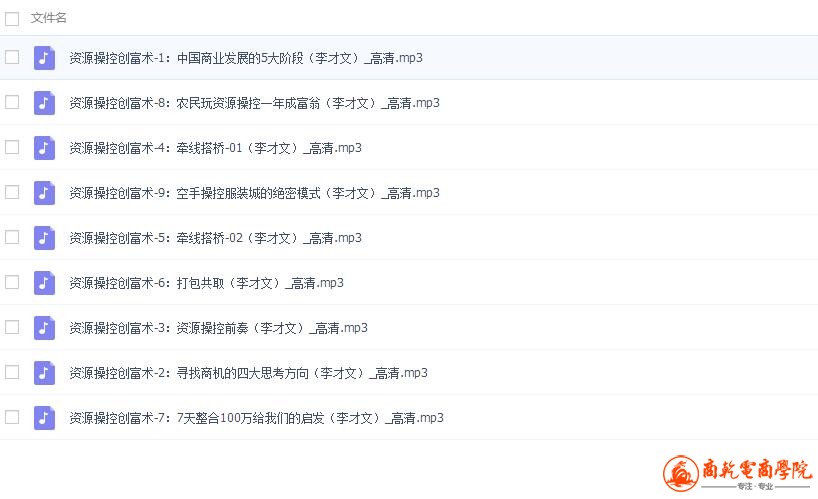The width and height of the screenshot is (818, 499).
Task: Click the audio icon for 资源操控创富术-7
Action: 44,417
